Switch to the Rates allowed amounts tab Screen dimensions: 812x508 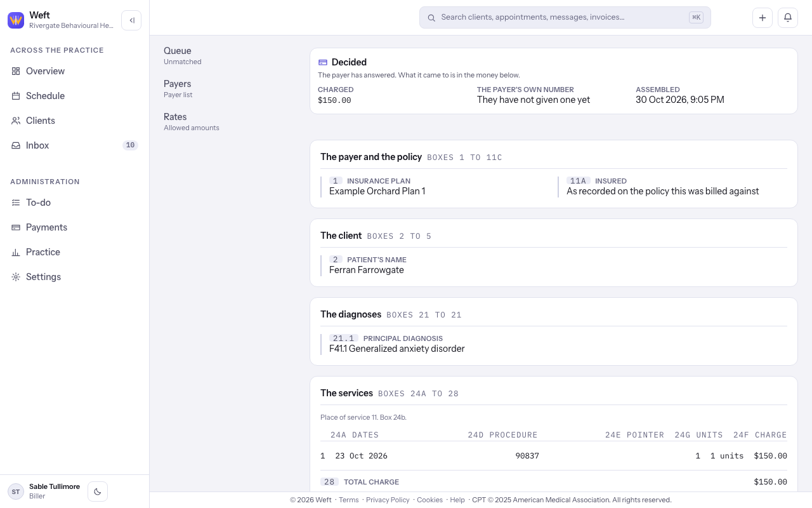coord(192,121)
